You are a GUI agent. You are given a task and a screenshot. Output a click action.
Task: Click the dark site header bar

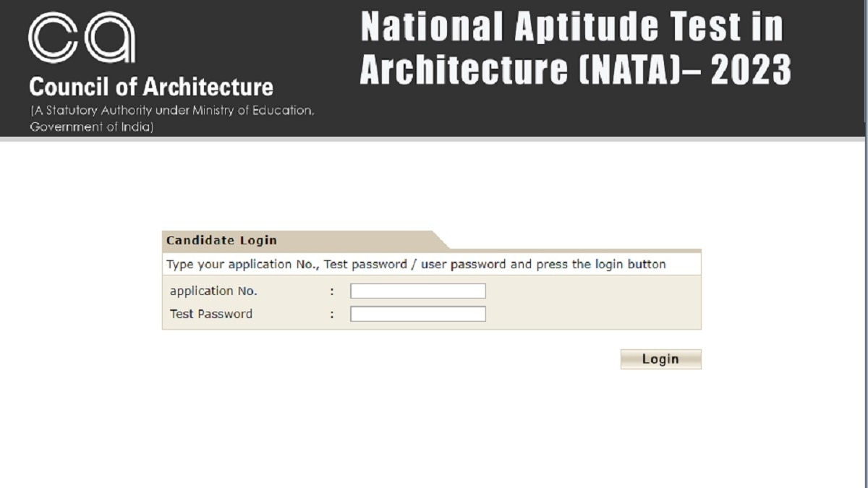(x=434, y=70)
